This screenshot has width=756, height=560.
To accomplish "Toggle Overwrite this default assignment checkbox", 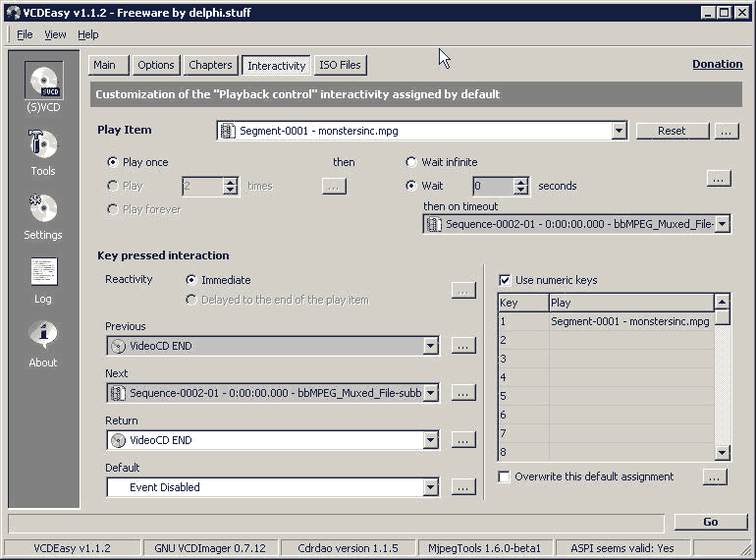I will coord(505,477).
